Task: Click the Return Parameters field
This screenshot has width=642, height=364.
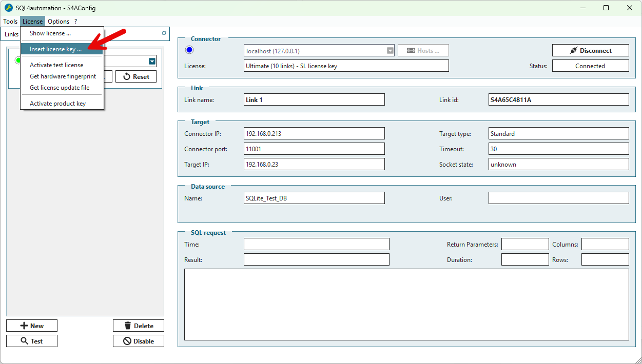Action: tap(525, 244)
